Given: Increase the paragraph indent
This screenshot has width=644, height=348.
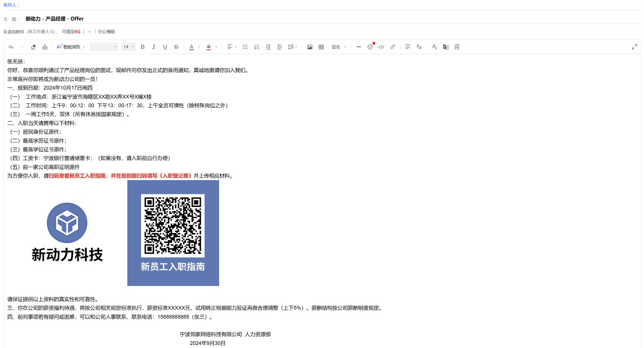Looking at the screenshot, I should pyautogui.click(x=268, y=47).
